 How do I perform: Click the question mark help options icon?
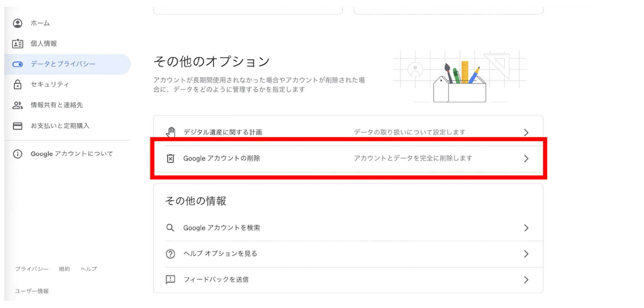coord(170,254)
